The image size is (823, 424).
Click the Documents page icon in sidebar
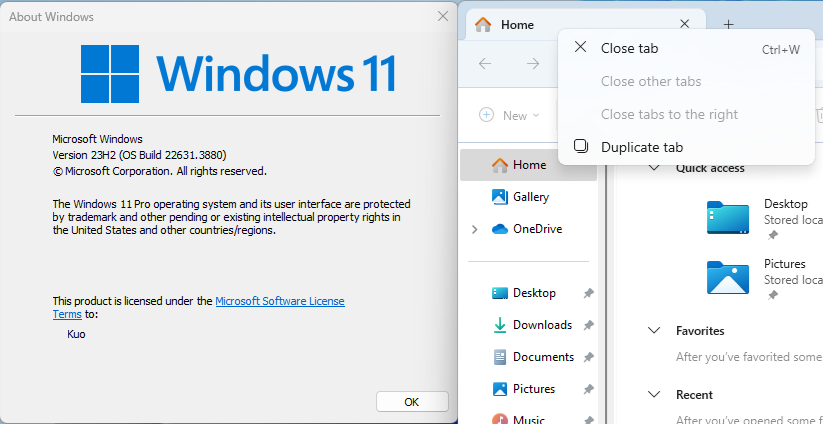coord(500,357)
